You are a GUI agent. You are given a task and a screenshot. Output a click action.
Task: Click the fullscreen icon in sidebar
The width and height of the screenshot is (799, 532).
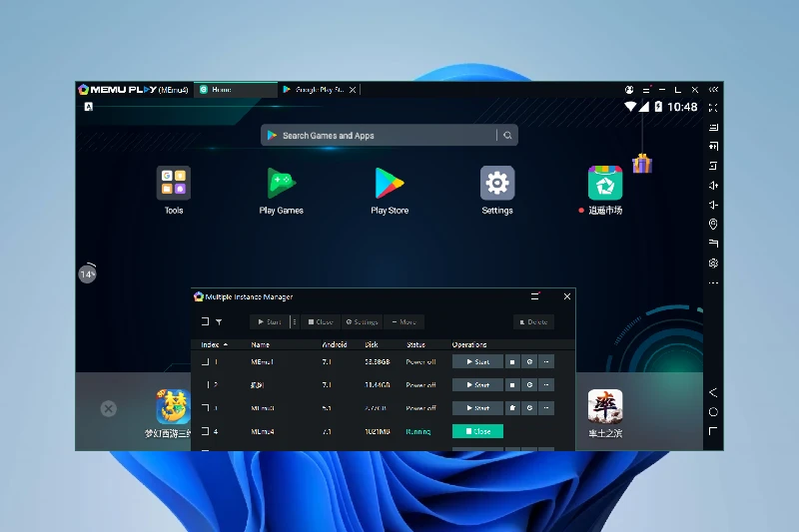713,108
